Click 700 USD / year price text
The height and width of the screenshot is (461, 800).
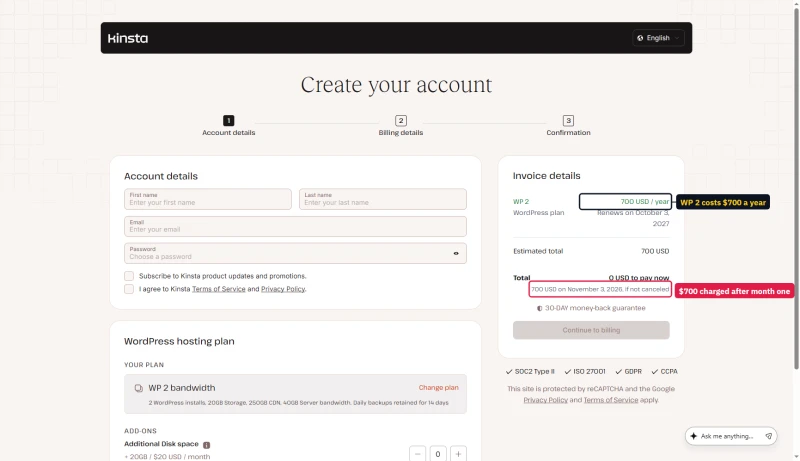click(x=644, y=201)
